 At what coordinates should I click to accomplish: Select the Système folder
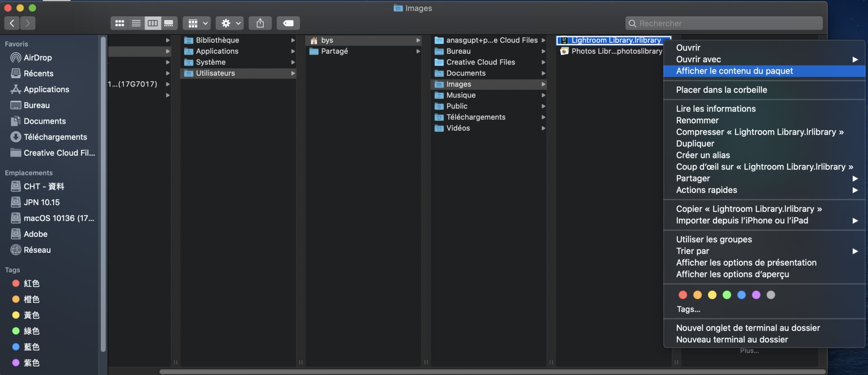[238, 62]
